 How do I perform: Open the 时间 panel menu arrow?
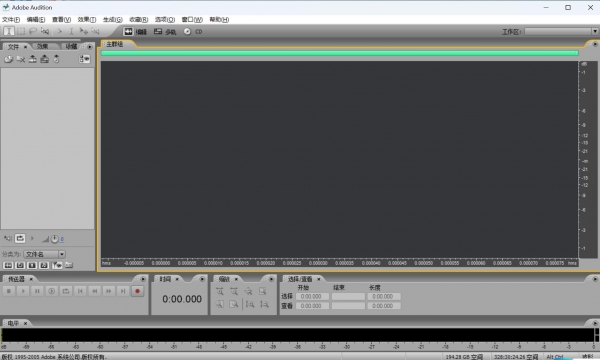202,279
